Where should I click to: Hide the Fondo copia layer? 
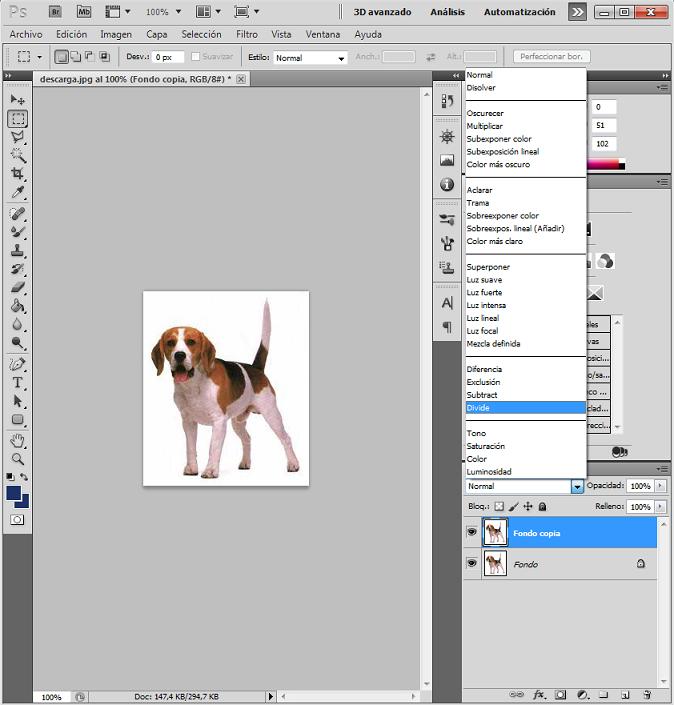coord(472,532)
